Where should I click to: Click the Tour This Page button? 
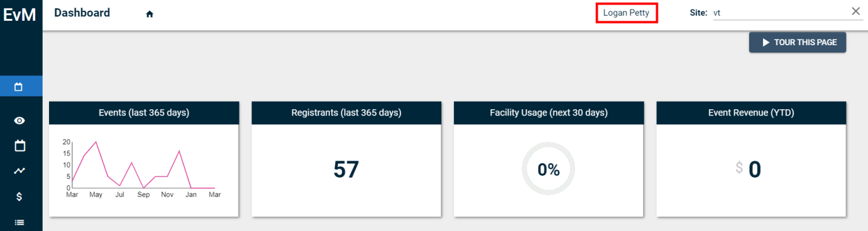[798, 42]
